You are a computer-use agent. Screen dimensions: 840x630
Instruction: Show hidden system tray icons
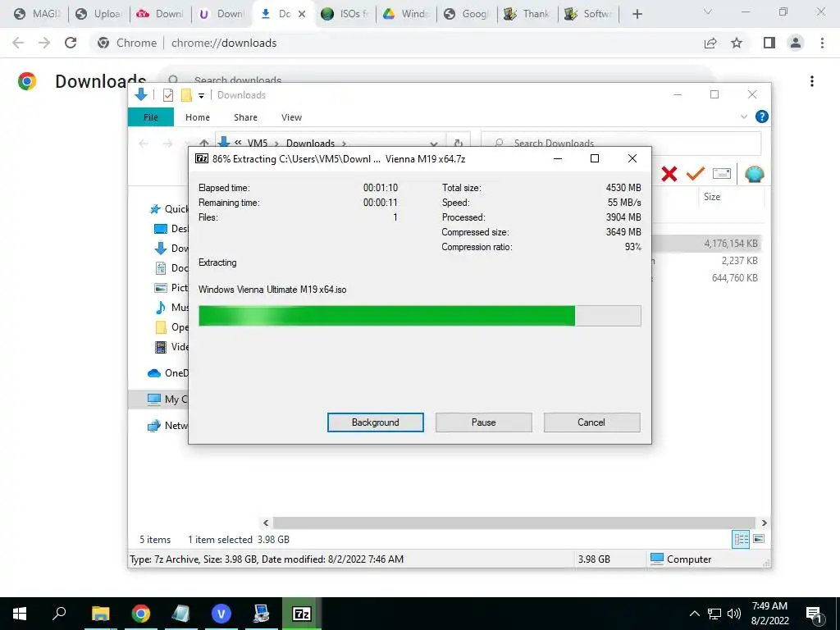694,614
